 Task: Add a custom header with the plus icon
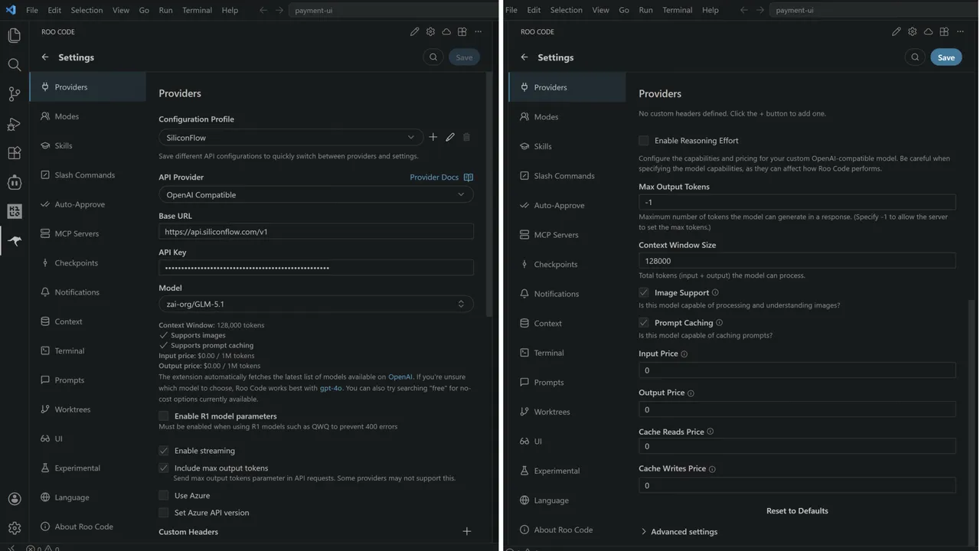467,531
